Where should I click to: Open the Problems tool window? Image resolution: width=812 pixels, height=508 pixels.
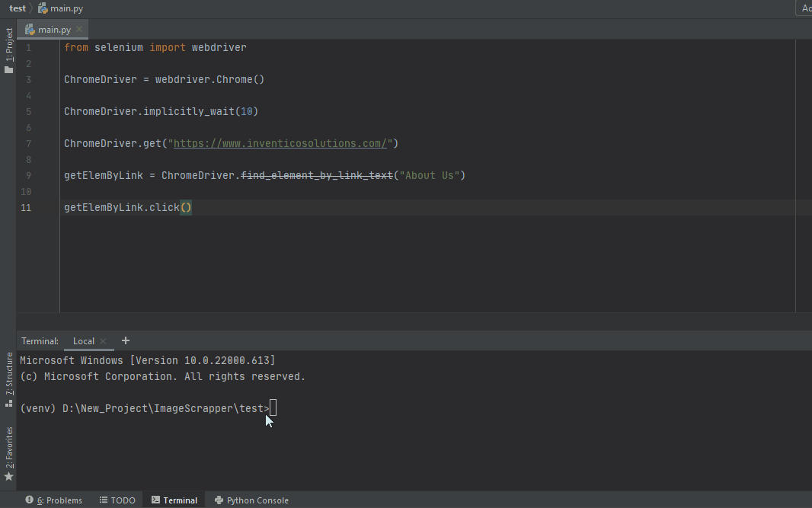54,500
